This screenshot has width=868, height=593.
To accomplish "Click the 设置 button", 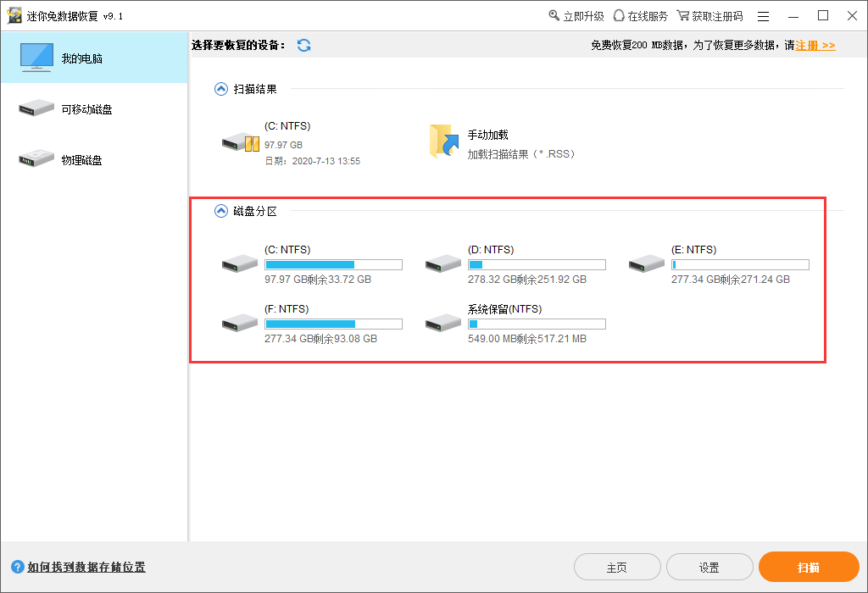I will point(709,568).
